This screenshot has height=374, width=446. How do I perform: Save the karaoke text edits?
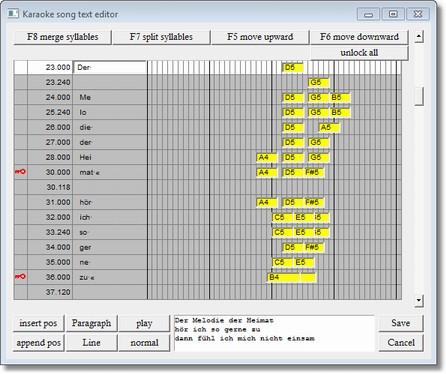pyautogui.click(x=401, y=323)
